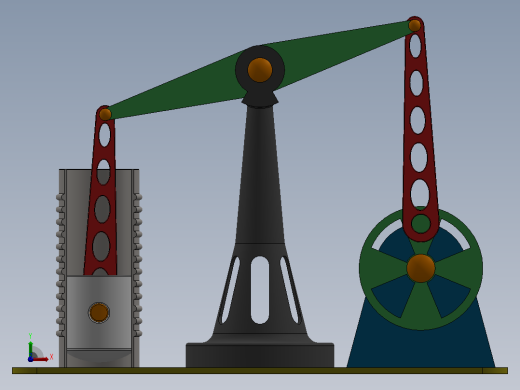Select the orange center pivot pin on beam
This screenshot has height=390, width=520.
point(260,70)
